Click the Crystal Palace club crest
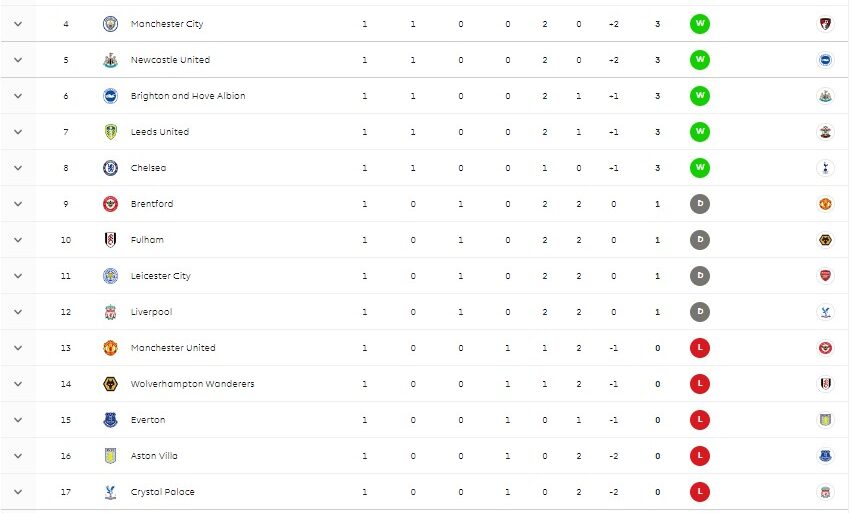 (x=110, y=492)
